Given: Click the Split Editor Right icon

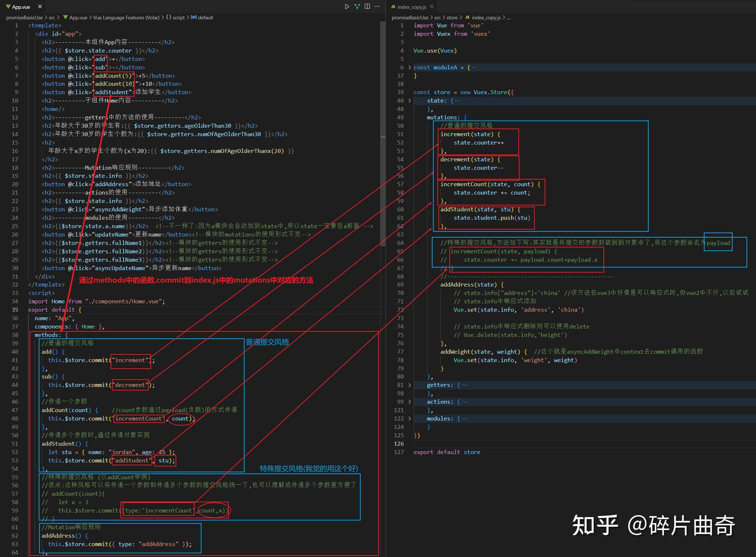Looking at the screenshot, I should [367, 7].
